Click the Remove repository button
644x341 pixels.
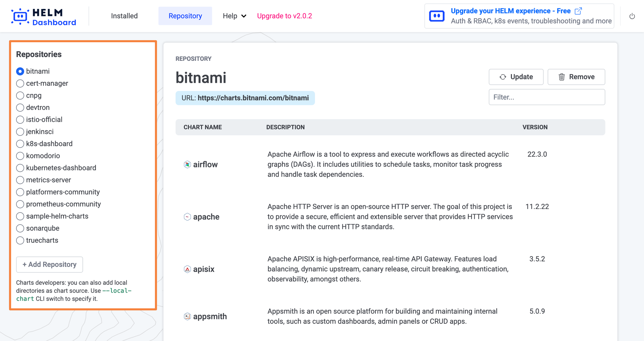click(x=576, y=77)
